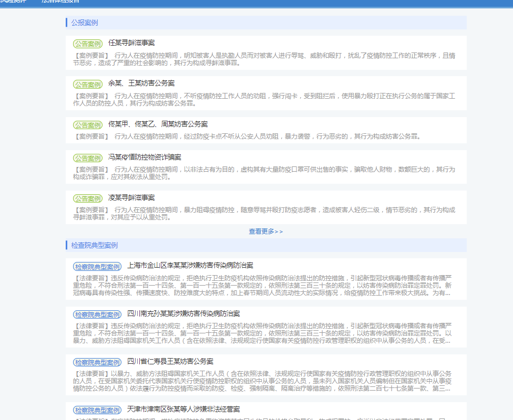Open case 任某寻衅滋事案

tap(131, 43)
